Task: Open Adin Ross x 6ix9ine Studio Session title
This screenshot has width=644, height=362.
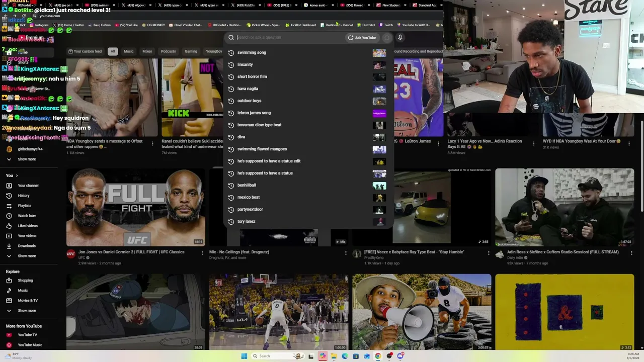Action: [x=563, y=252]
